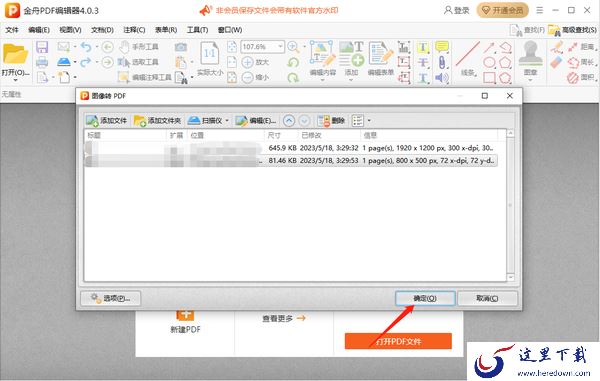
Task: Click the Print icon in the main toolbar
Action: [42, 62]
